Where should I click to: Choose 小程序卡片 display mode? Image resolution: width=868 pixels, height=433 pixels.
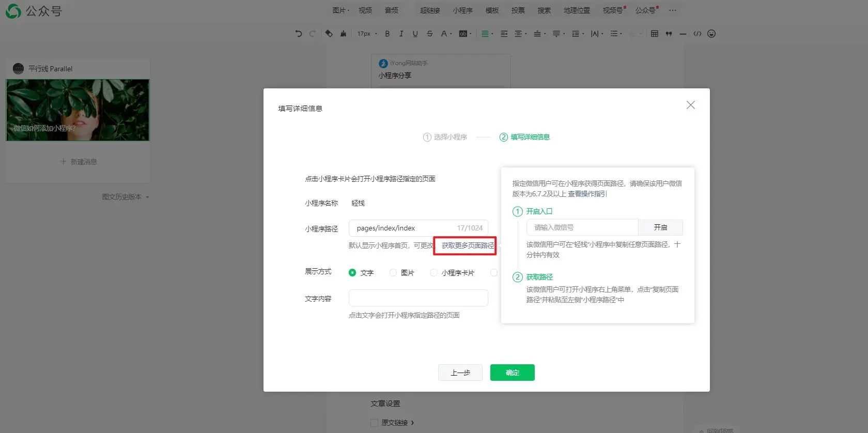(433, 272)
